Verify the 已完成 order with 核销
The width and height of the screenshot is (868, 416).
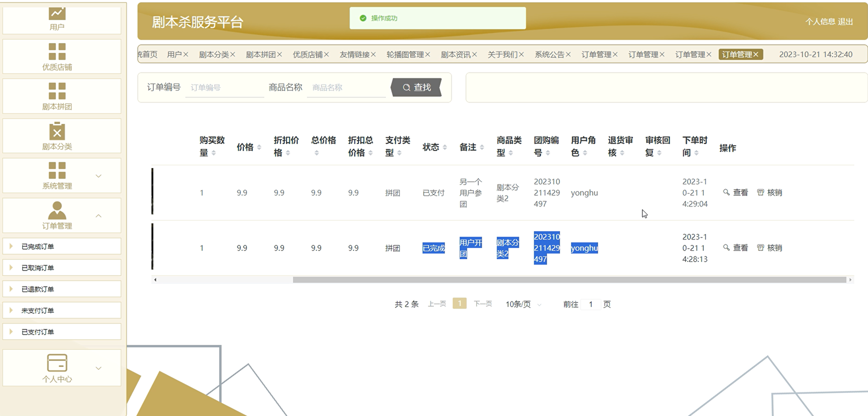(770, 248)
